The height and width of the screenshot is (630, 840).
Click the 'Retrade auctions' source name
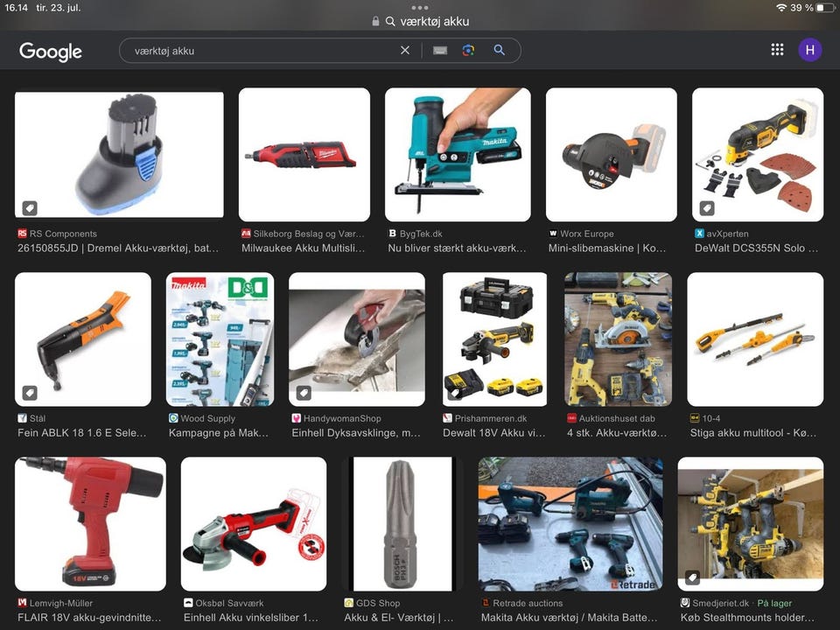click(x=528, y=603)
